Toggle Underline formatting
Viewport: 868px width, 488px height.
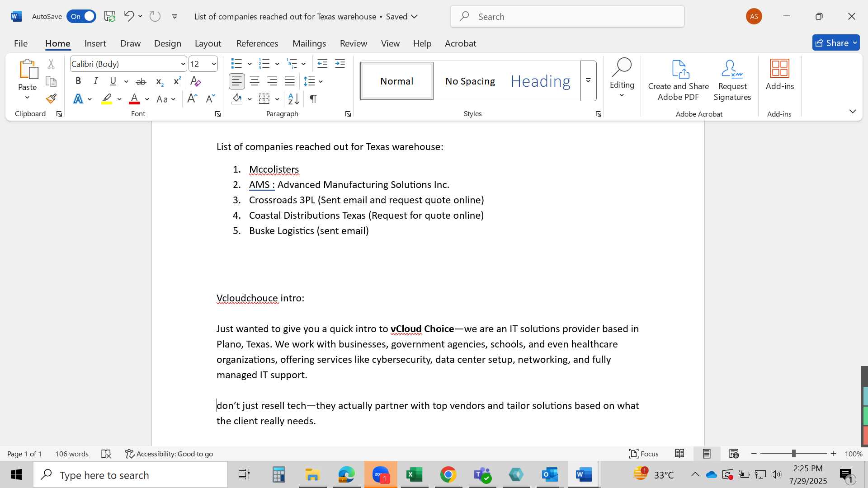click(x=113, y=81)
